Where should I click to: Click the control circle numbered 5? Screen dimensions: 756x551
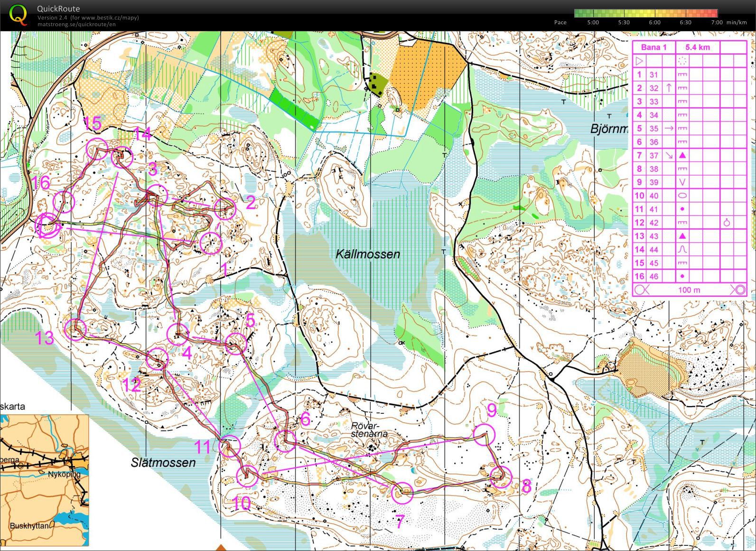tap(235, 344)
